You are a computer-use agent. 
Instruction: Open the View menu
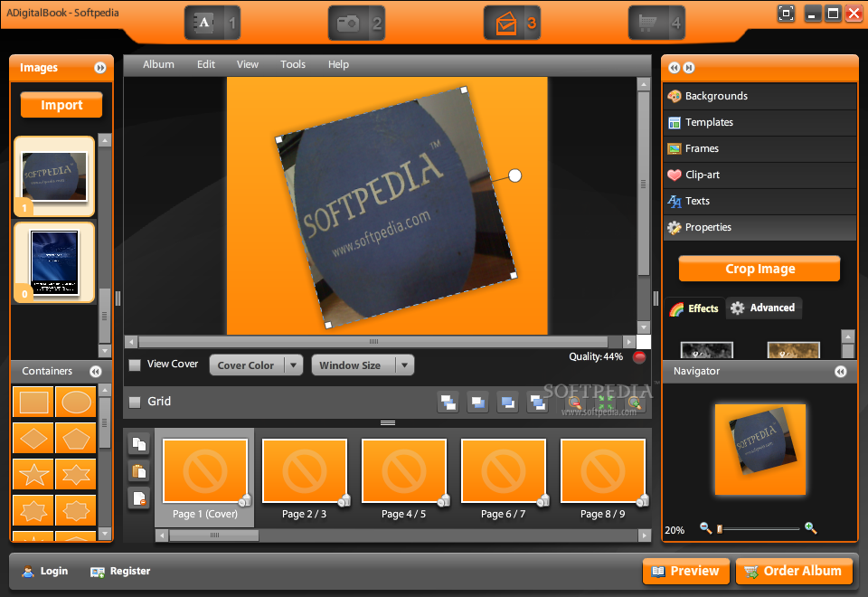[248, 64]
